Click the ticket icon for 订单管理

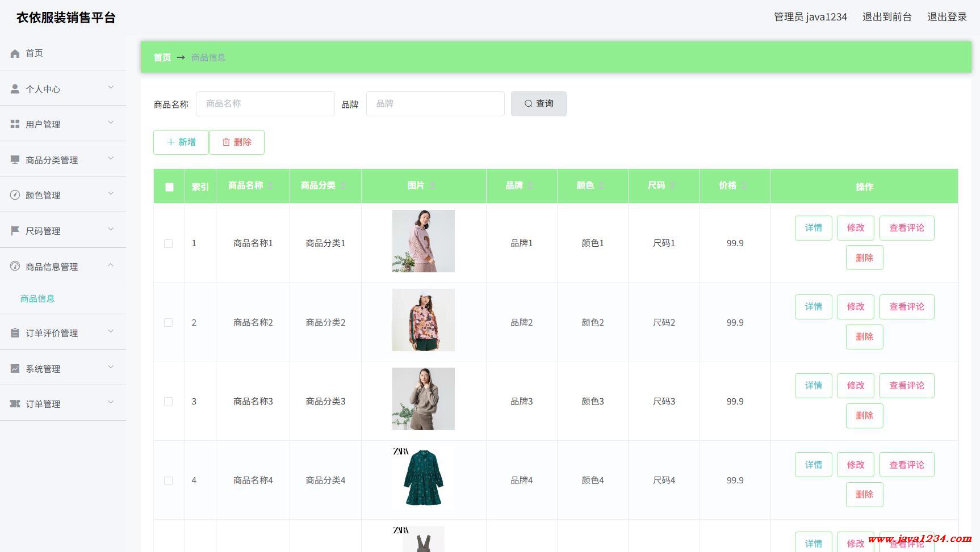point(15,404)
